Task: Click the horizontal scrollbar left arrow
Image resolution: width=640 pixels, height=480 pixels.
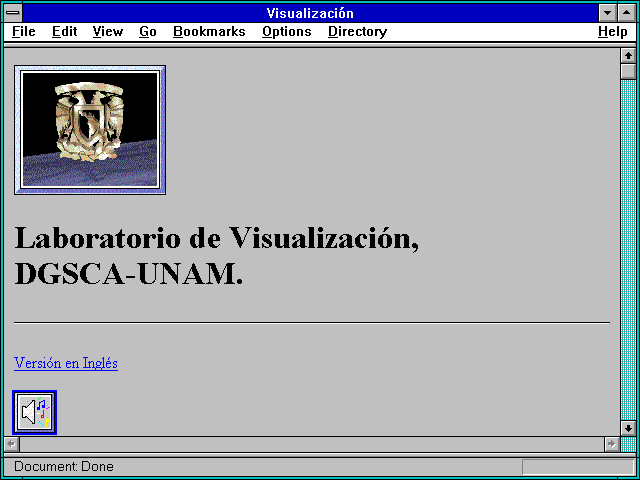Action: click(x=12, y=444)
